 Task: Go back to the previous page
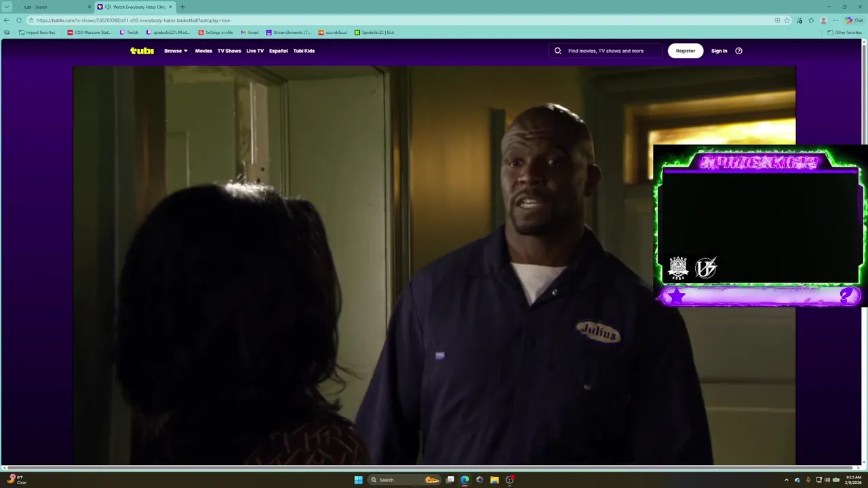7,20
